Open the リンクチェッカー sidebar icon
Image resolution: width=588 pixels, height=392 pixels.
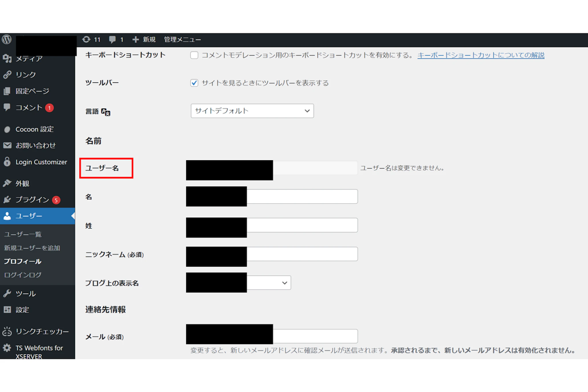point(7,331)
